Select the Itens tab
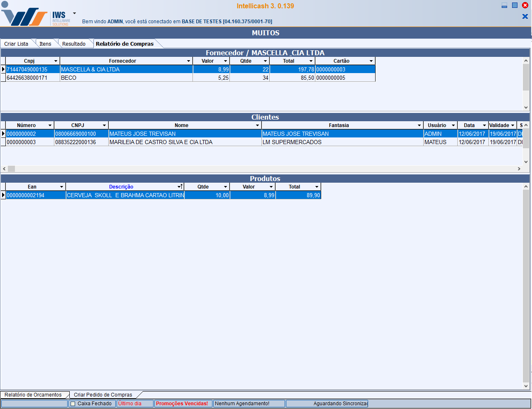 [45, 44]
